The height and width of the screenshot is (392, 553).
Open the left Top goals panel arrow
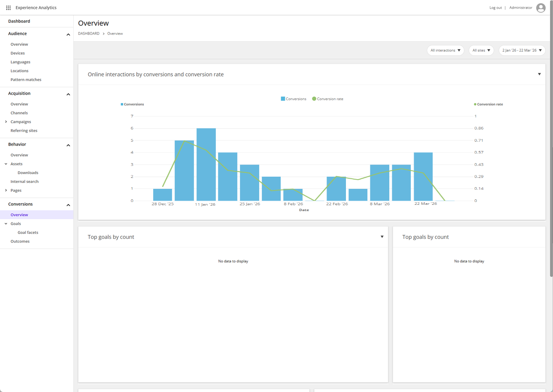tap(382, 237)
